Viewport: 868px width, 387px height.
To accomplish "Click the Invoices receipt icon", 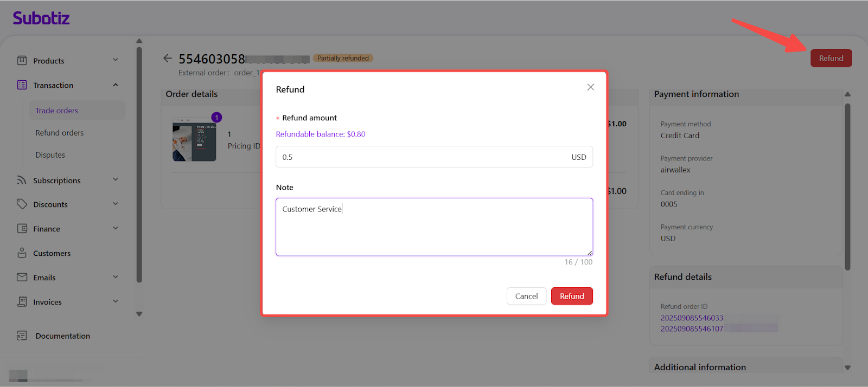I will pyautogui.click(x=22, y=302).
